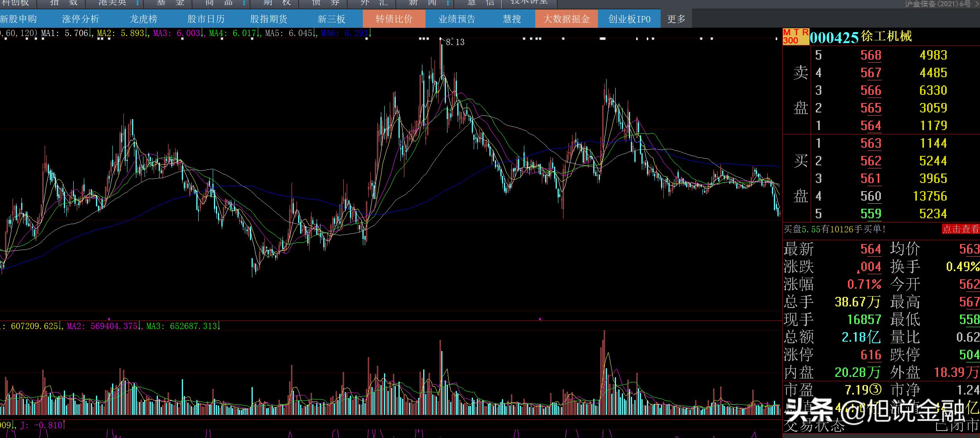Click the 更多 button
Image resolution: width=980 pixels, height=438 pixels.
tap(676, 19)
